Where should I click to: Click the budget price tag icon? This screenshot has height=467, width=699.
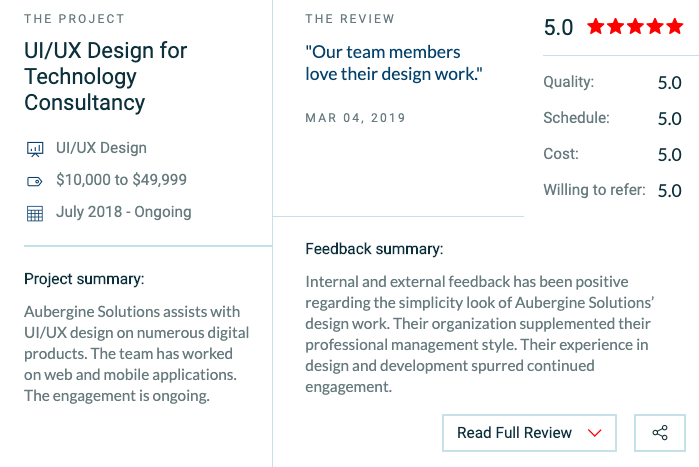[x=35, y=181]
